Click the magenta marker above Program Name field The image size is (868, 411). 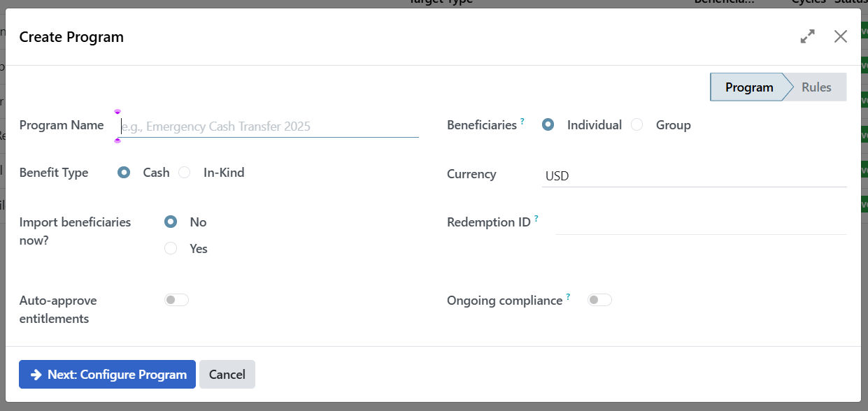[x=118, y=110]
